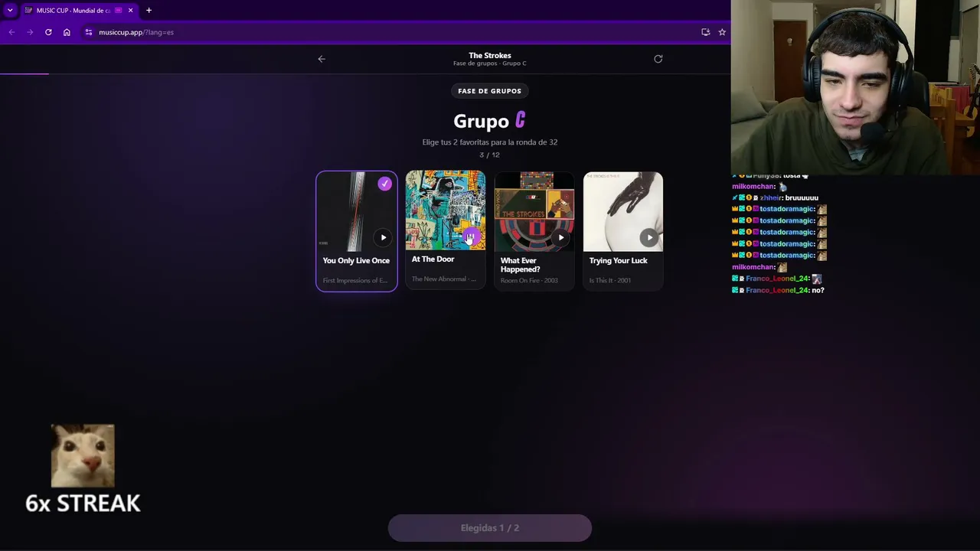The image size is (980, 551).
Task: Select the Trying Your Luck album cover
Action: [x=623, y=211]
